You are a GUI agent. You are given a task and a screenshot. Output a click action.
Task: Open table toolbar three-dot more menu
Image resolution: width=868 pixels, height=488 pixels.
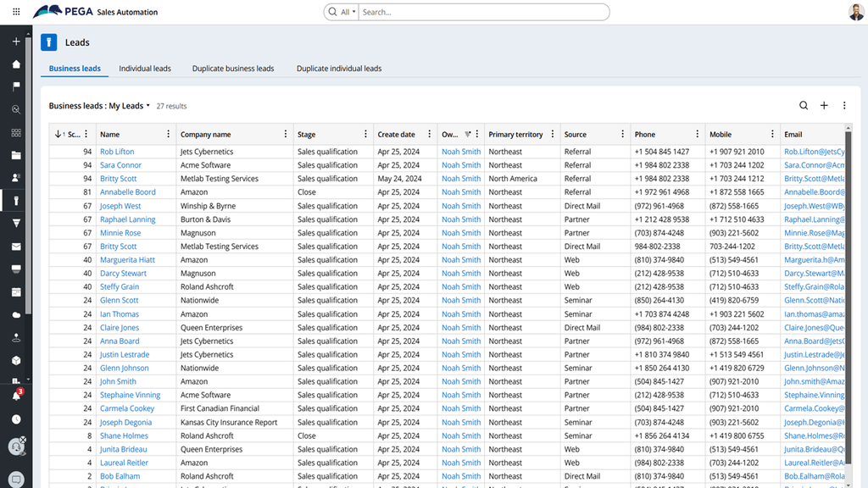point(844,106)
